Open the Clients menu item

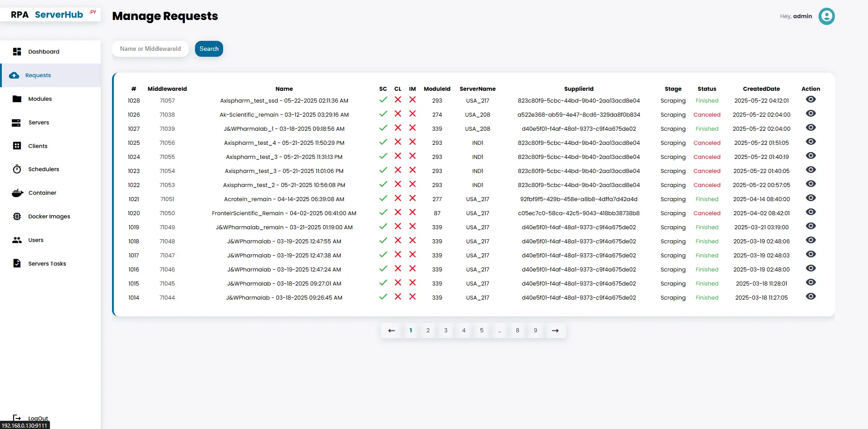(x=38, y=146)
